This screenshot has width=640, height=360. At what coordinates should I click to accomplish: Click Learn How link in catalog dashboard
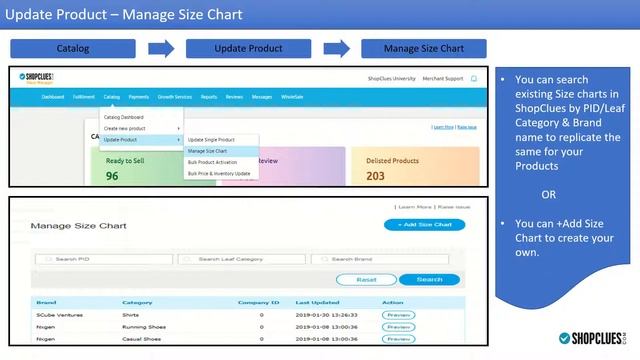click(443, 127)
